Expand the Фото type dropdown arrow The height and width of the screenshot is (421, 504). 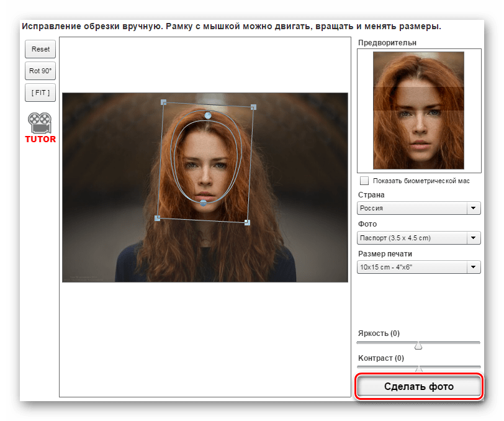coord(474,238)
